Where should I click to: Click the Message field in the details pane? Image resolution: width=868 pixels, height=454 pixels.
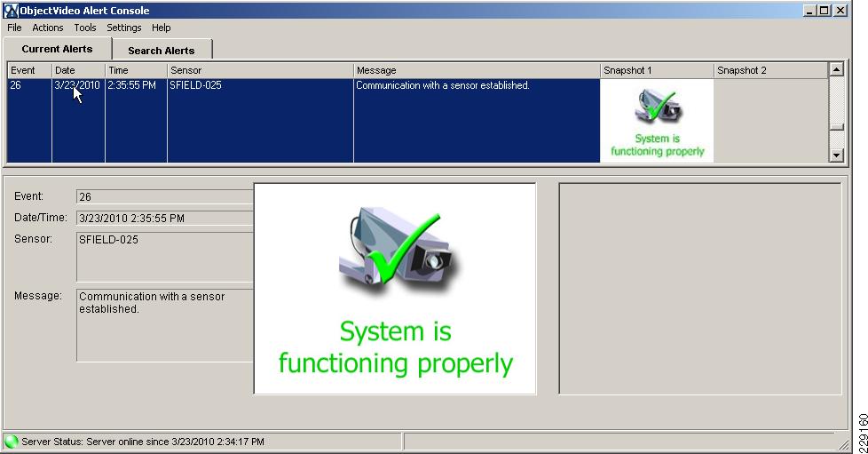tap(165, 325)
